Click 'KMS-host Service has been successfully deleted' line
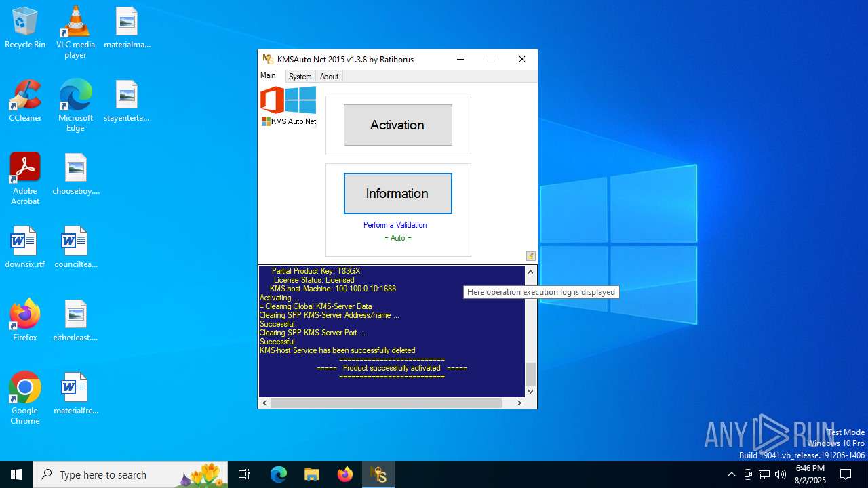 (338, 350)
